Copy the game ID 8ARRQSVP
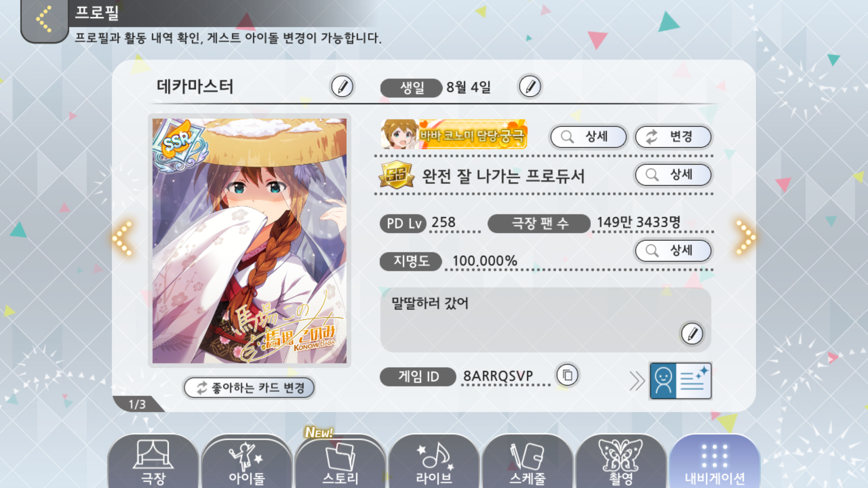 point(567,375)
